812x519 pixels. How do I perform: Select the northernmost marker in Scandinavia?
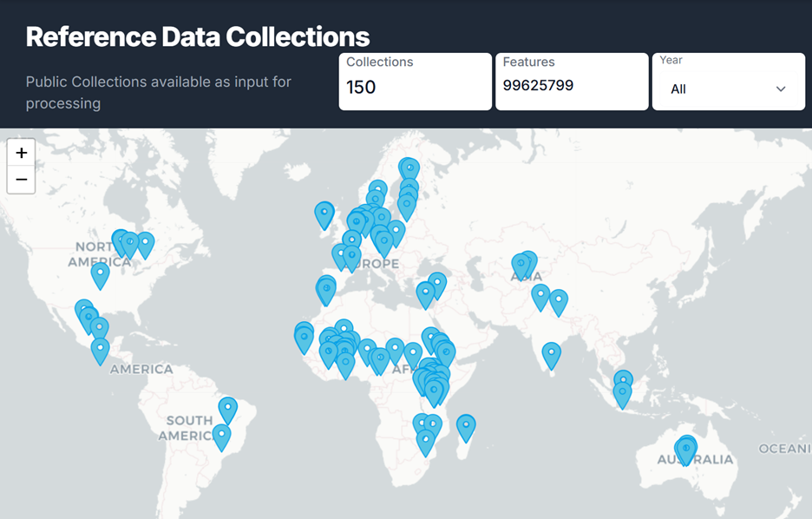tap(409, 168)
